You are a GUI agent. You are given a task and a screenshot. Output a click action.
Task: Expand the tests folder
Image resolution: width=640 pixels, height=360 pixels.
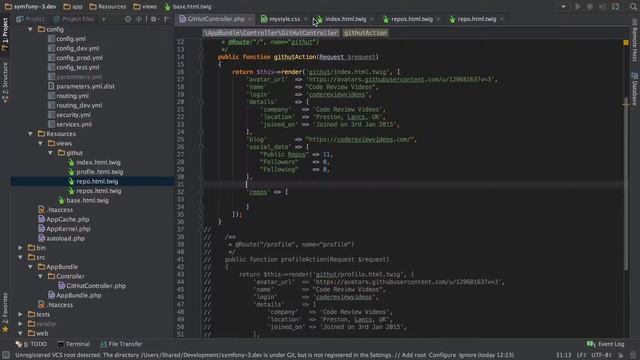[20, 314]
